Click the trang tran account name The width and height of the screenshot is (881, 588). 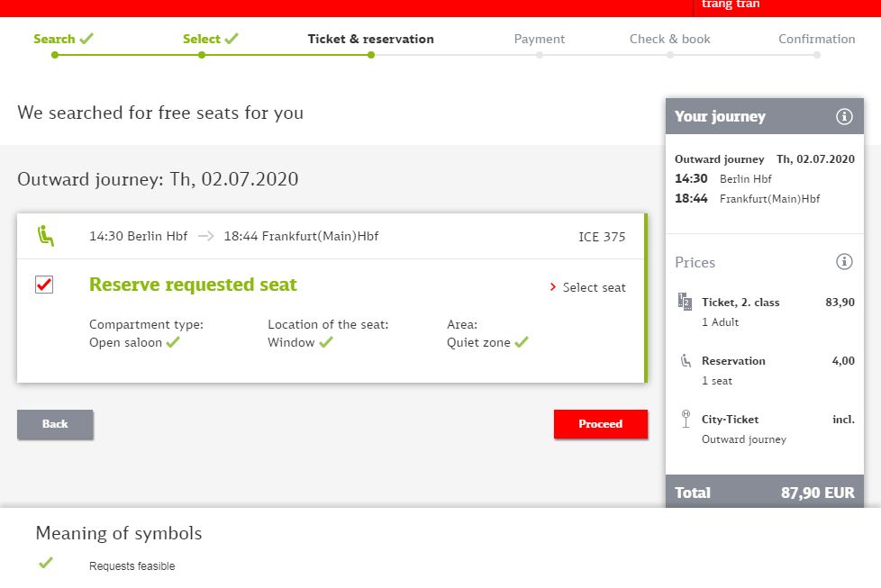tap(731, 5)
